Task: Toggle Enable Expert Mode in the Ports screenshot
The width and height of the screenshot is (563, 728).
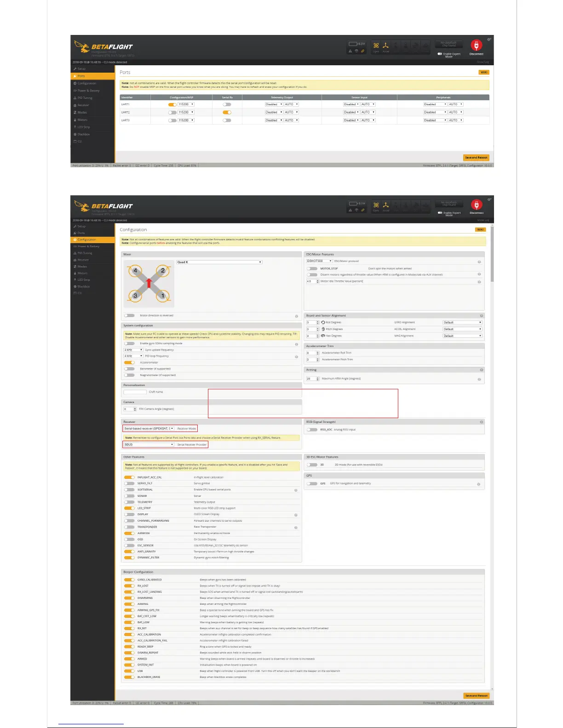Action: [x=440, y=54]
